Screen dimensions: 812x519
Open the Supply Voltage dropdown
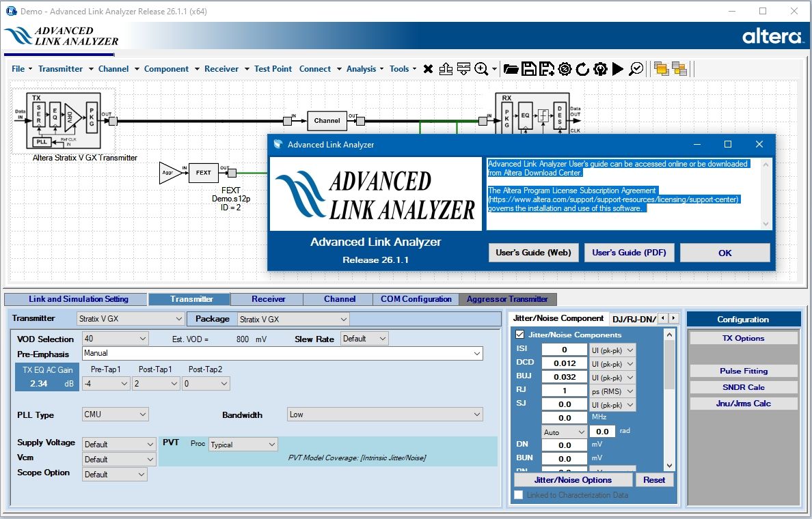[119, 444]
